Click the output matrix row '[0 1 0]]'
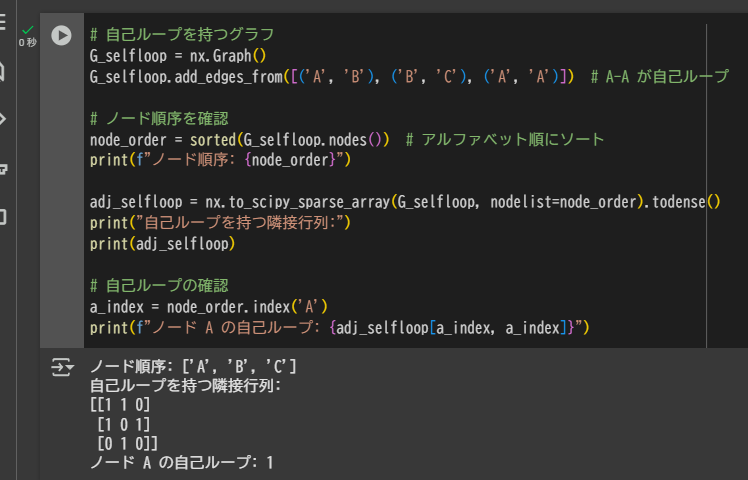The image size is (748, 480). 127,443
